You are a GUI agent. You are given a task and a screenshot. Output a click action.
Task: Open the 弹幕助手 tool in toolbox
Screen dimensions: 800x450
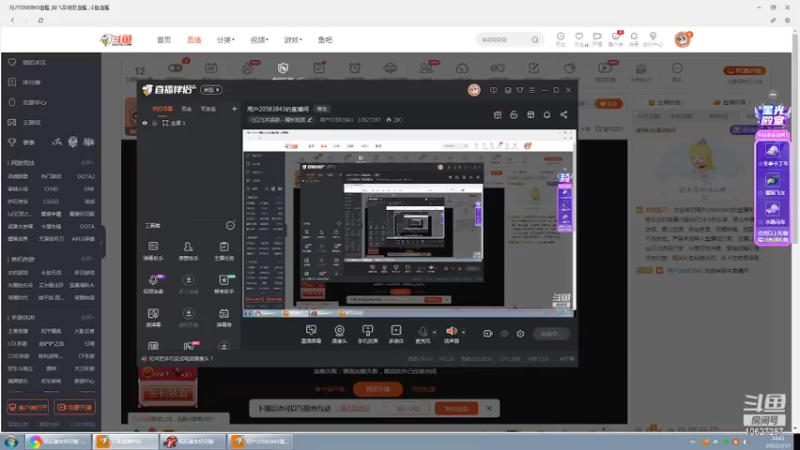[153, 251]
